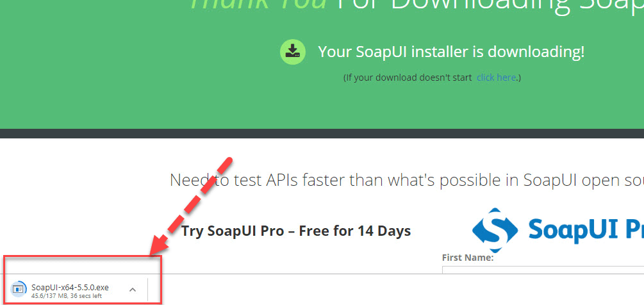Click the closing parenthesis after "click here"

pos(519,78)
